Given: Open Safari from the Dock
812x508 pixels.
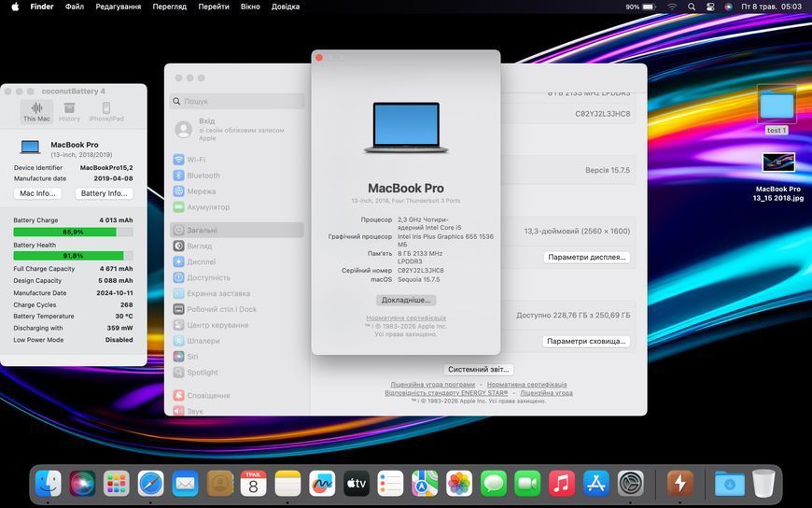Looking at the screenshot, I should [x=150, y=484].
